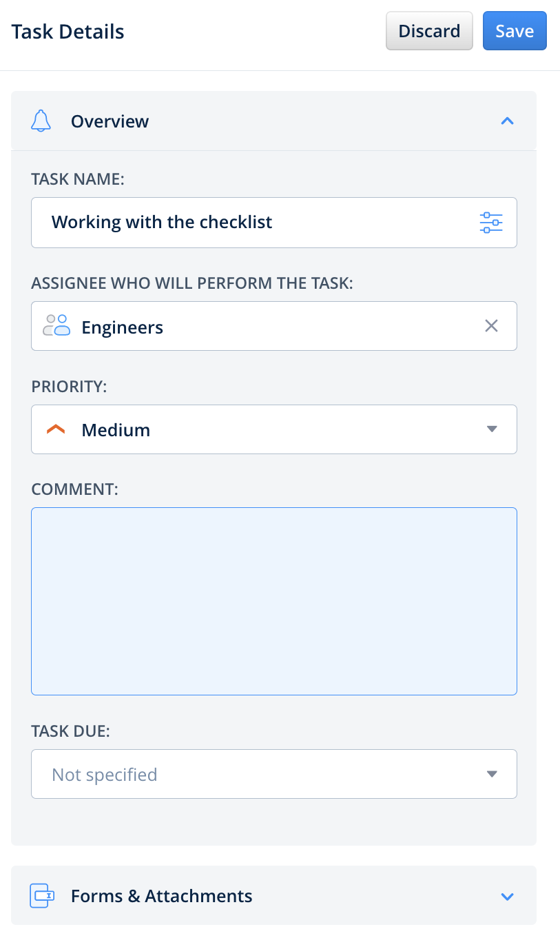Open the Task Due dropdown arrow

[492, 774]
